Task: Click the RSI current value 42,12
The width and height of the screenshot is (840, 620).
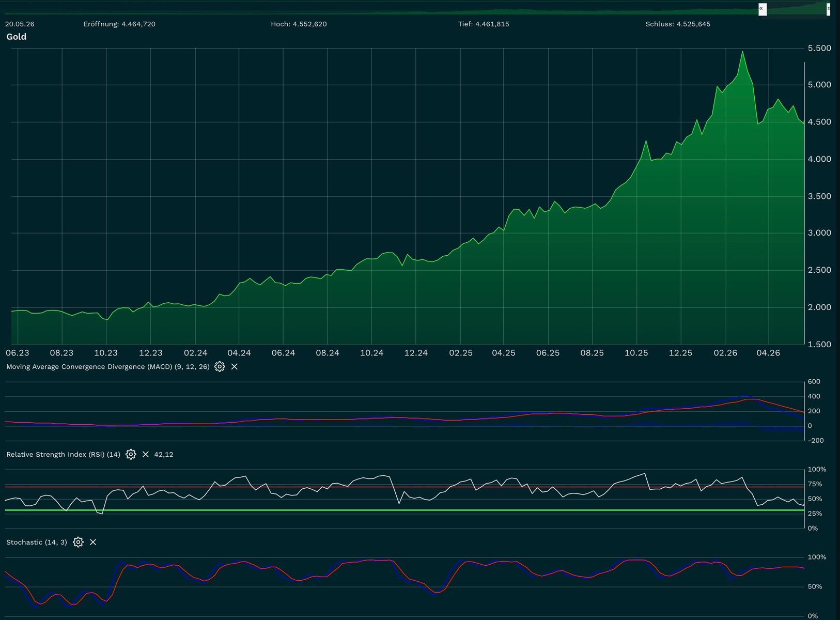Action: pos(164,454)
